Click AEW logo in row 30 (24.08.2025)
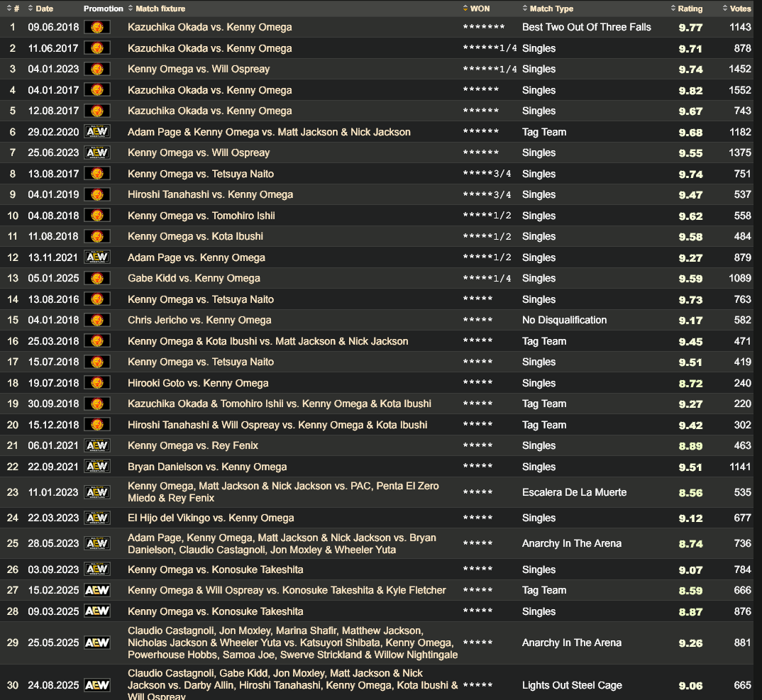 97,685
